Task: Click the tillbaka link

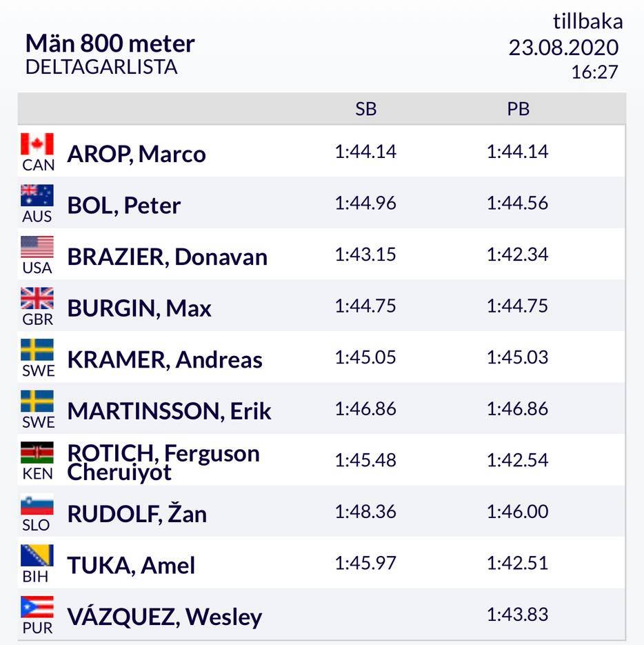Action: (587, 22)
